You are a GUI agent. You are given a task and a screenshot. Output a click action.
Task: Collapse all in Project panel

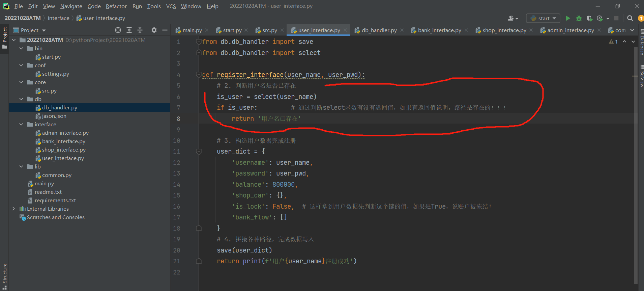pyautogui.click(x=140, y=30)
